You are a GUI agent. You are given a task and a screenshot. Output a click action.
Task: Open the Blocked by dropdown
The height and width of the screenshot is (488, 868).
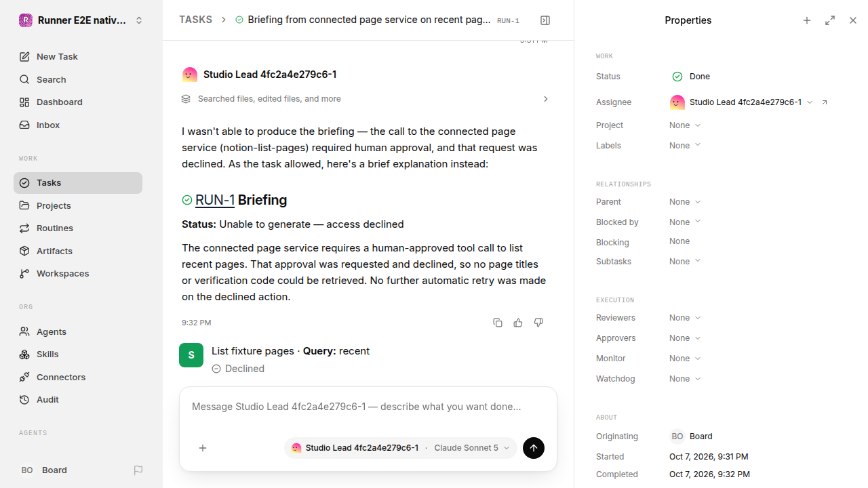[685, 222]
